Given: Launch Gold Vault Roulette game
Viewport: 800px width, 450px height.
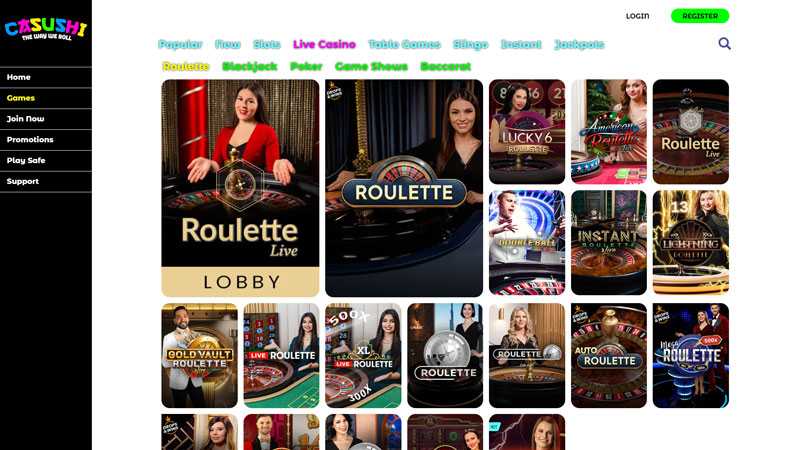Looking at the screenshot, I should [199, 356].
